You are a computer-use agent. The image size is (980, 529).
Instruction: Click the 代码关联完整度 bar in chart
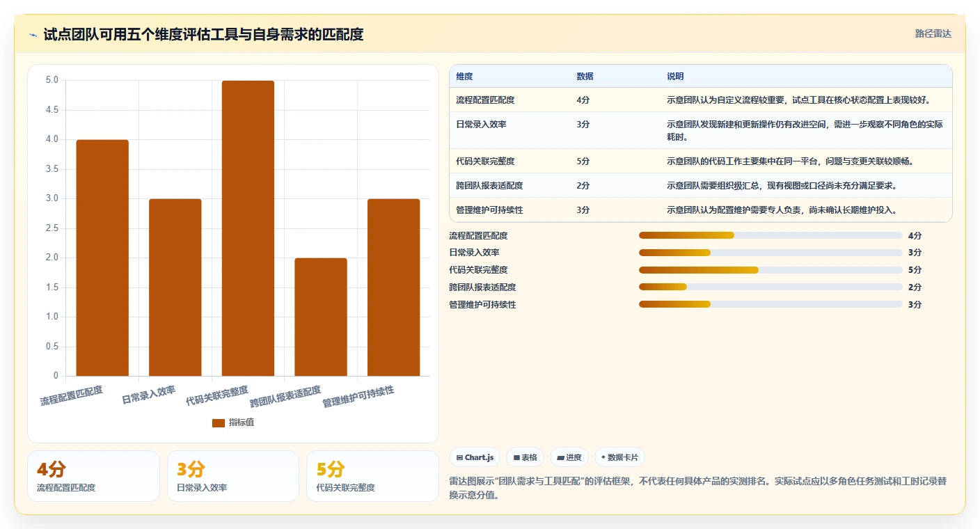click(x=248, y=228)
